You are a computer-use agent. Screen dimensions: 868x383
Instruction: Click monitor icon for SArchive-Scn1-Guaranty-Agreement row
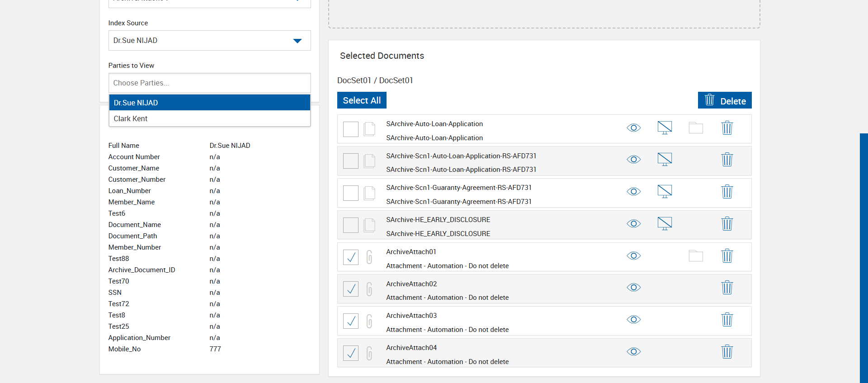[664, 192]
